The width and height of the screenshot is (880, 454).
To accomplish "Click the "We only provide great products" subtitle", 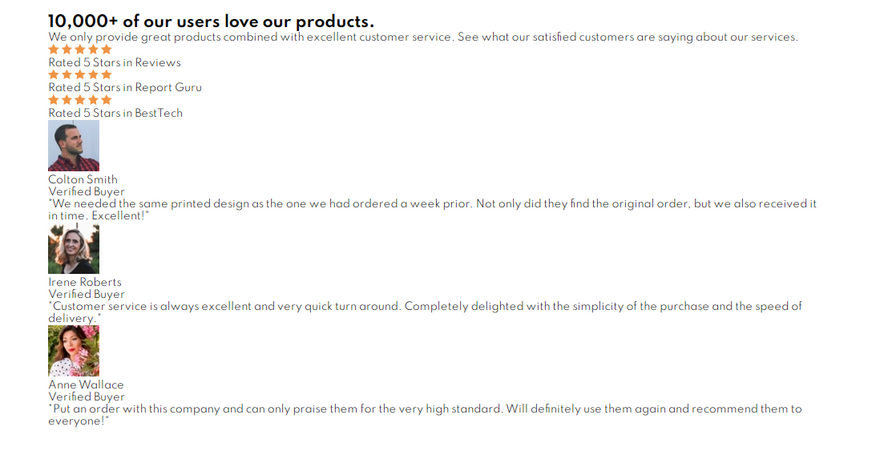I will click(423, 37).
